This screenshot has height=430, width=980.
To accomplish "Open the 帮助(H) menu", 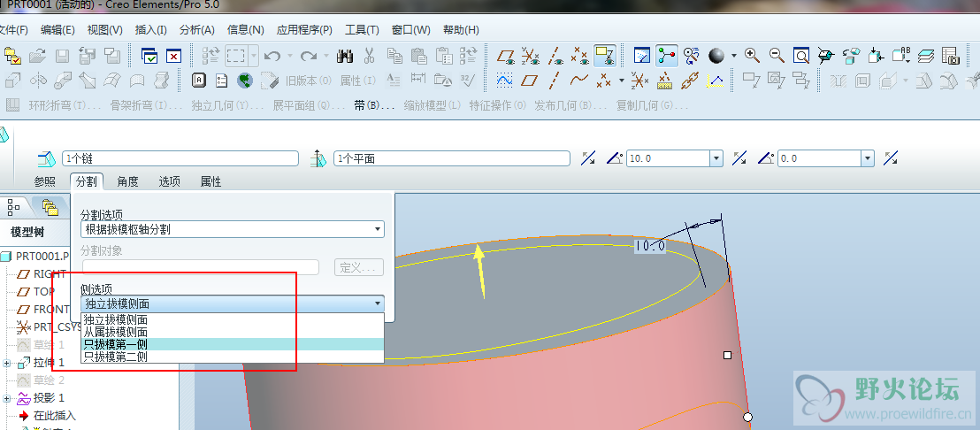I will point(461,30).
